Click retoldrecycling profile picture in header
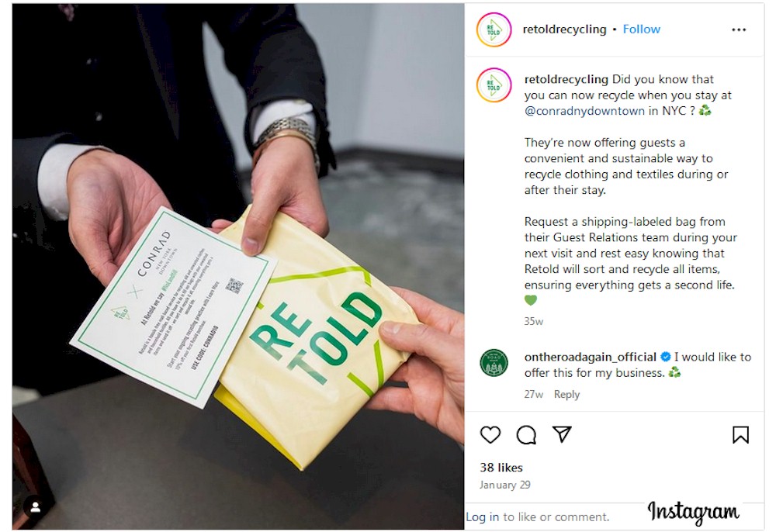The image size is (776, 532). click(494, 29)
